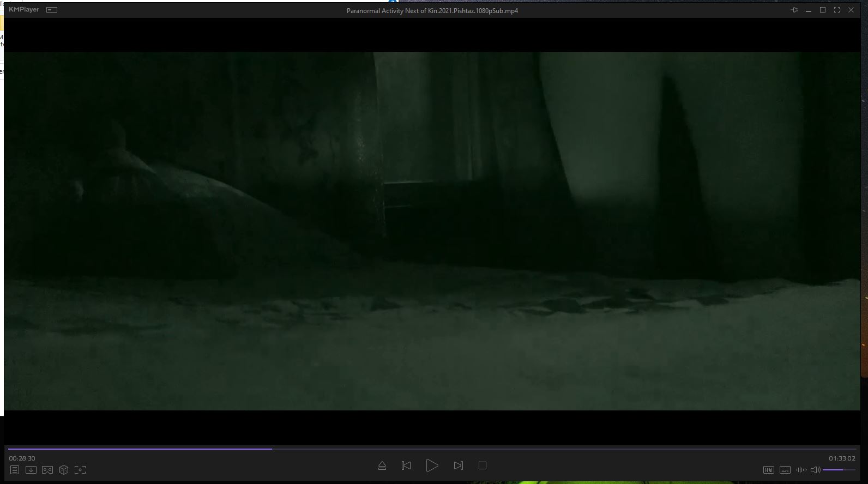
Task: Toggle HW hardware acceleration
Action: pos(769,470)
